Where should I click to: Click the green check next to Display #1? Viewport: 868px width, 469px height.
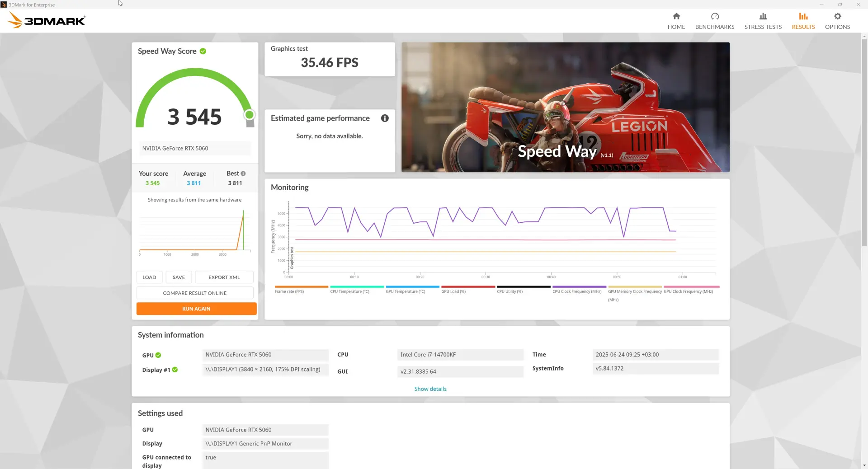click(175, 370)
